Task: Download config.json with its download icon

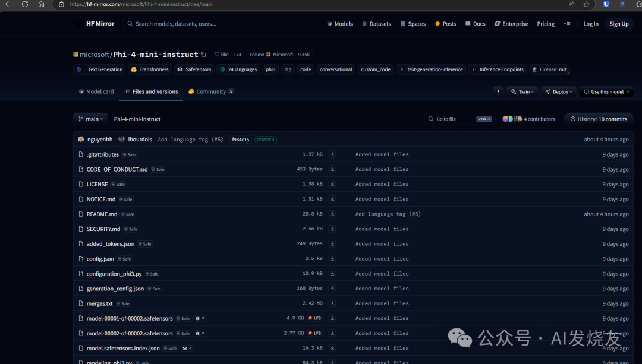Action: pyautogui.click(x=332, y=258)
